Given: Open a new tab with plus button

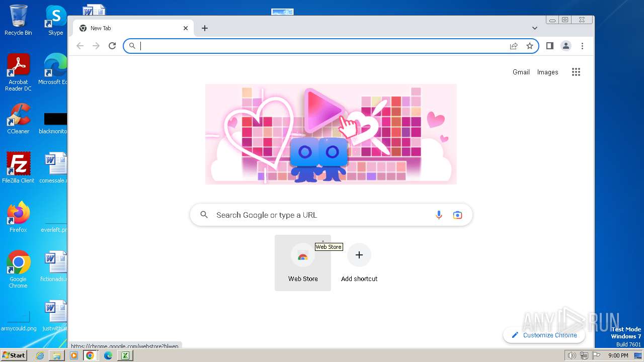Looking at the screenshot, I should pyautogui.click(x=205, y=28).
